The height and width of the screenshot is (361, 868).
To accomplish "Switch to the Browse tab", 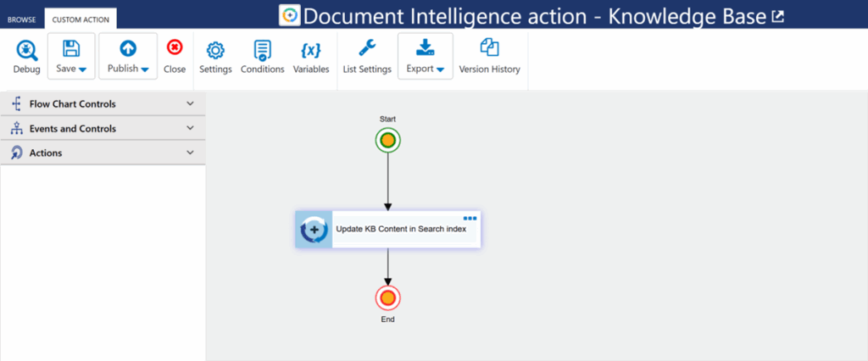I will pos(22,19).
